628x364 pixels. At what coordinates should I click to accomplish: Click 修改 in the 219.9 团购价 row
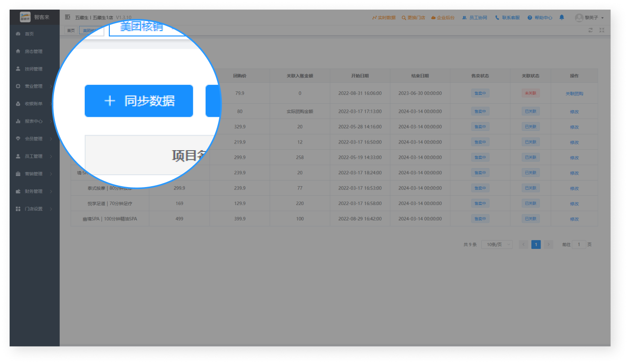click(574, 142)
